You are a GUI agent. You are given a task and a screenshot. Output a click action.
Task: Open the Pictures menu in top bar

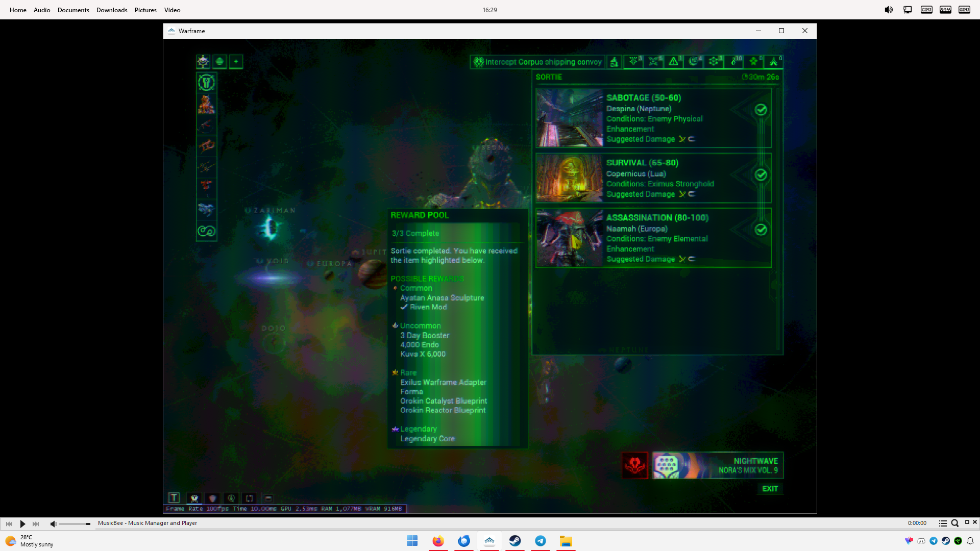(x=145, y=10)
